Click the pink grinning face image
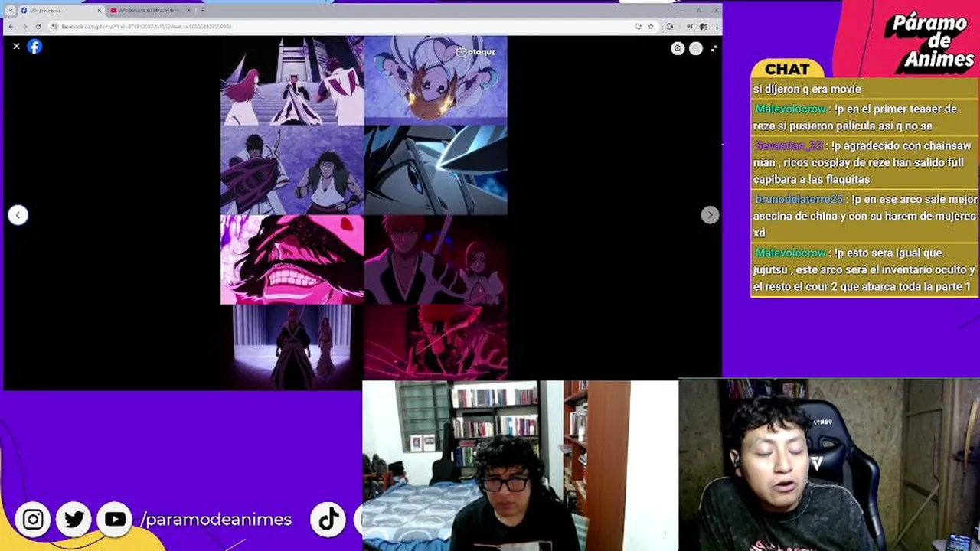The image size is (980, 551). 292,260
